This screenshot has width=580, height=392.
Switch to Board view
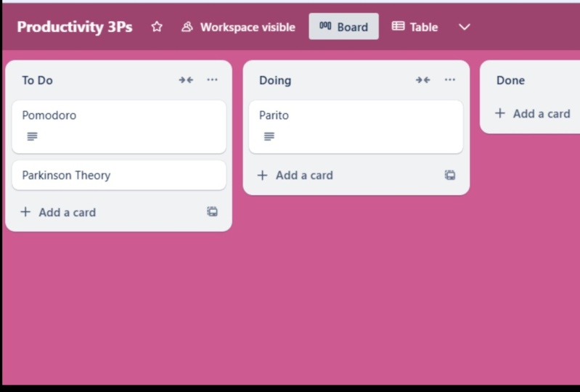[x=343, y=27]
